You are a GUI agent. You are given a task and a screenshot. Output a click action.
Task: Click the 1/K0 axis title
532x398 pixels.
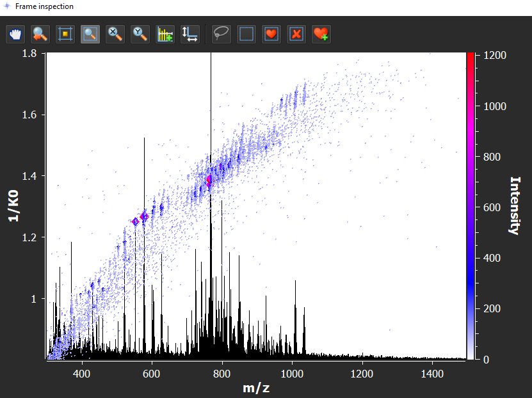point(13,206)
